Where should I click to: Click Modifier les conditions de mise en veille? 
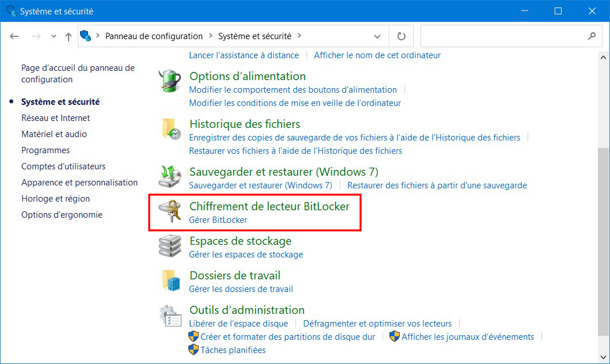(295, 103)
